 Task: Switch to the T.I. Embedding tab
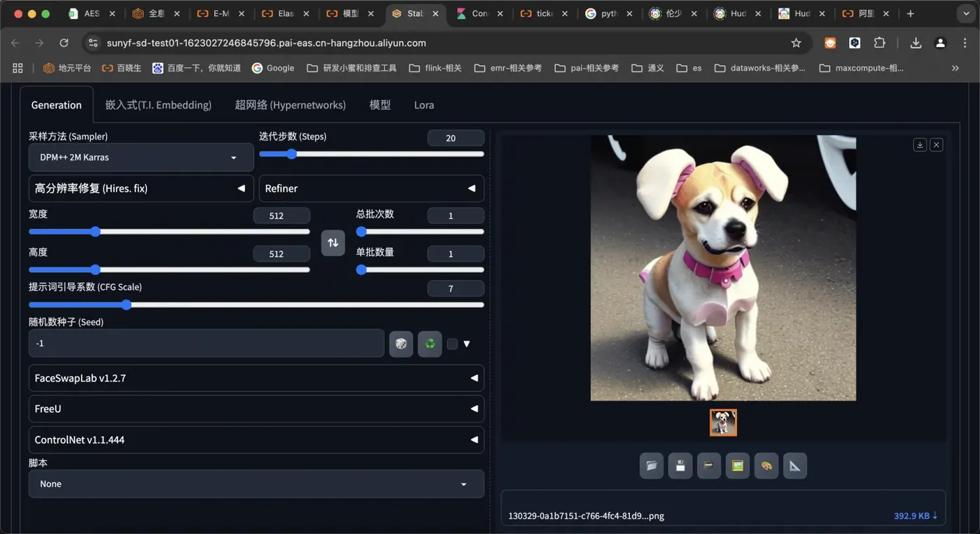point(158,105)
